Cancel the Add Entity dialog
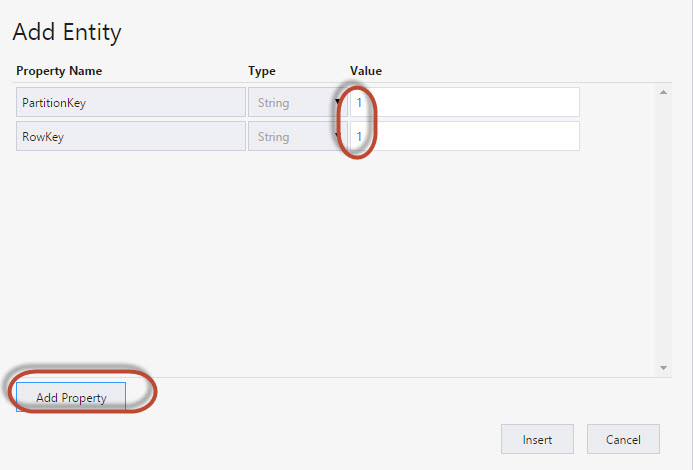This screenshot has width=693, height=470. [623, 439]
